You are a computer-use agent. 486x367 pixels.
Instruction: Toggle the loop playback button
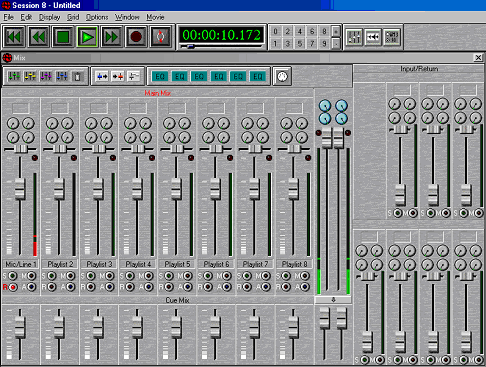click(x=160, y=37)
